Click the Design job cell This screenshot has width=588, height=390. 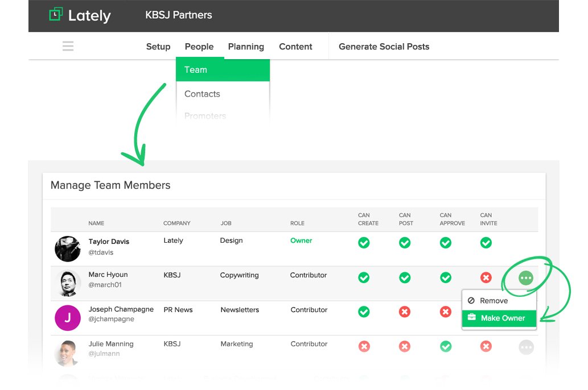231,240
